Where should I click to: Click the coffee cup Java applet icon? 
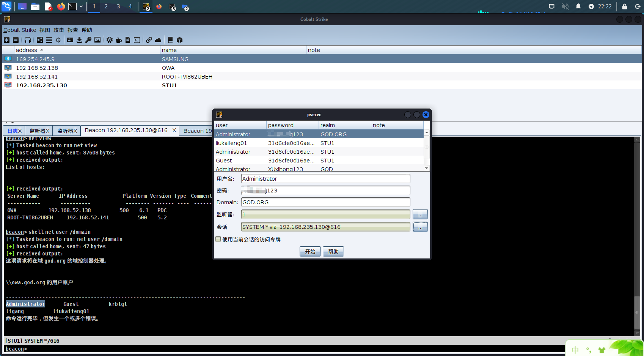point(119,40)
